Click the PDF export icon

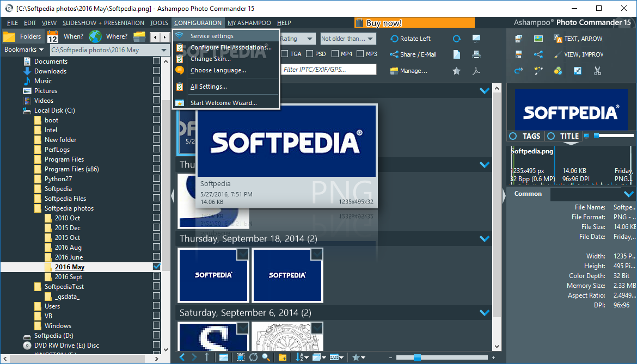[x=476, y=71]
